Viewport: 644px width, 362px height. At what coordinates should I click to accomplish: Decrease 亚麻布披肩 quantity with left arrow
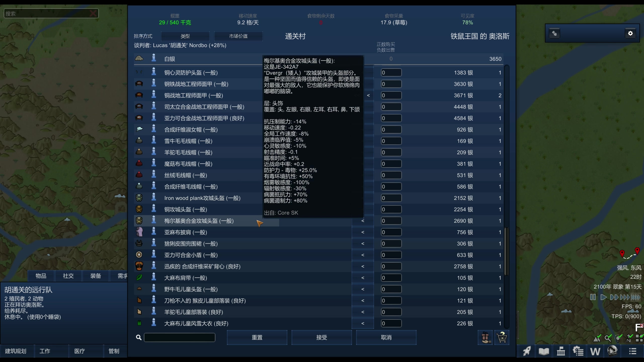coord(363,232)
